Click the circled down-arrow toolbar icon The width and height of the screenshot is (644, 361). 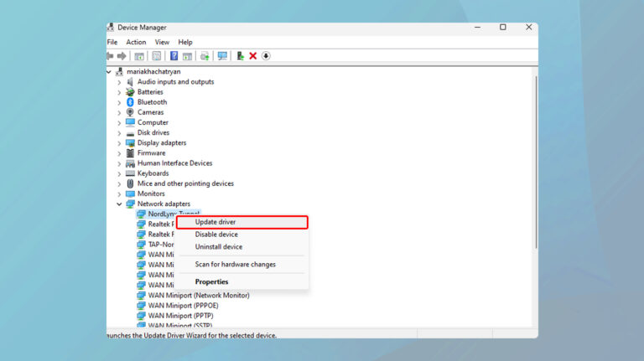(266, 56)
